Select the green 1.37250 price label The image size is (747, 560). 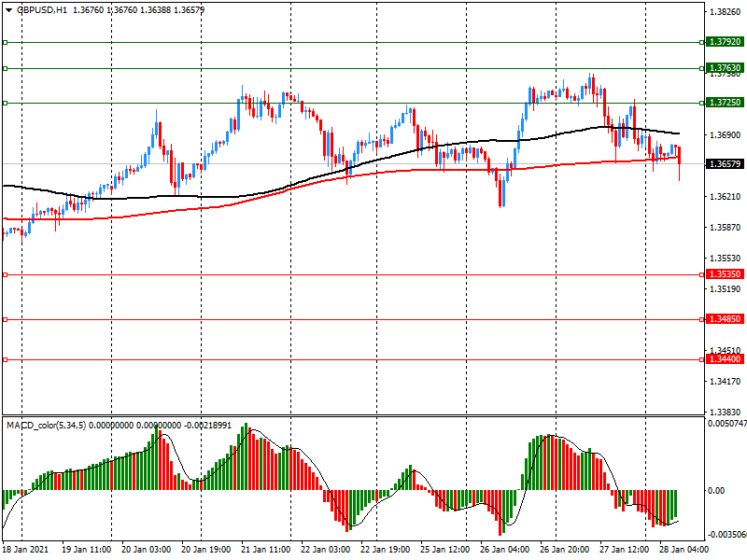(725, 103)
